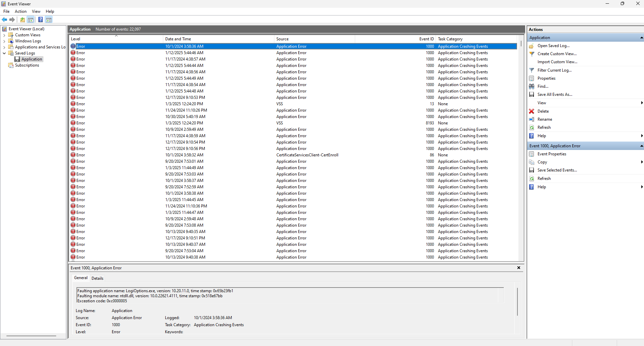Click Help in the Application actions section

(x=542, y=136)
